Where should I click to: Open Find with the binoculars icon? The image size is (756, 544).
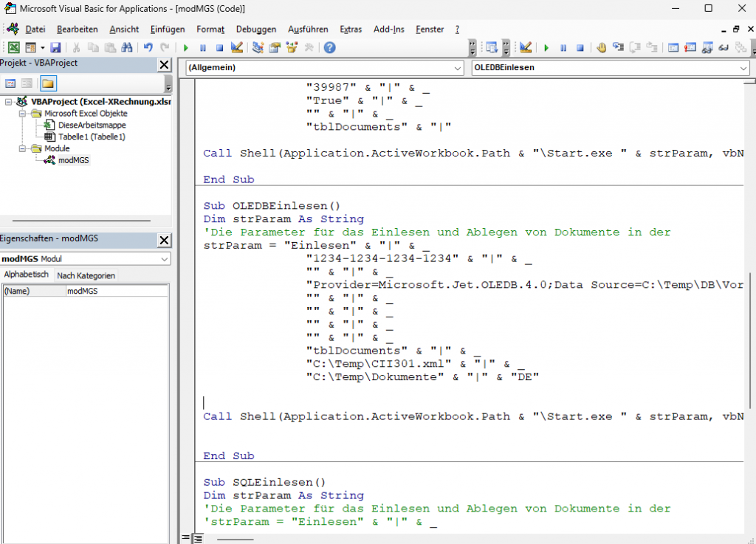pos(127,47)
